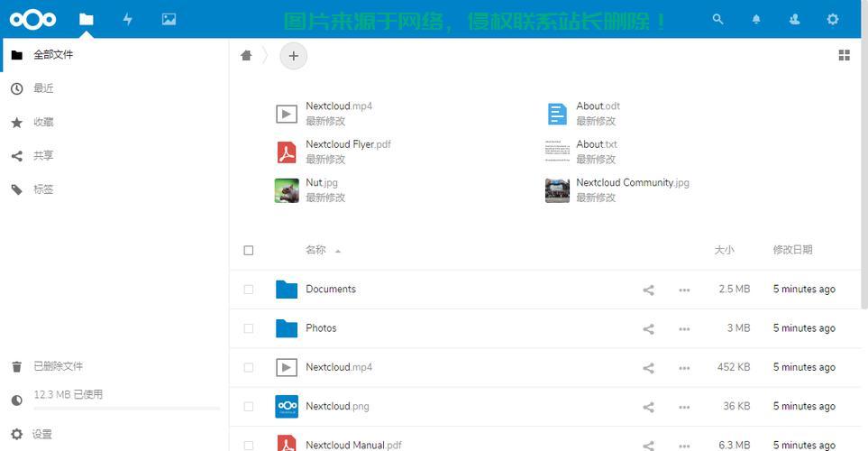Click the 12.3 MB storage usage bar

pos(126,409)
